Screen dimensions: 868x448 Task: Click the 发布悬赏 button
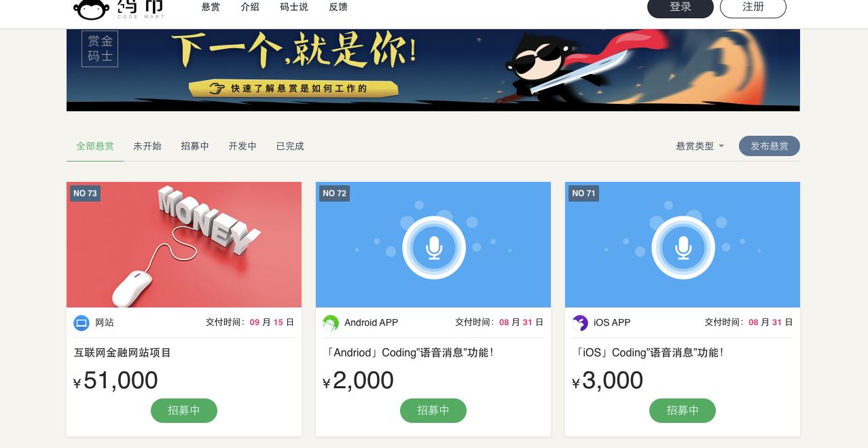pyautogui.click(x=770, y=146)
